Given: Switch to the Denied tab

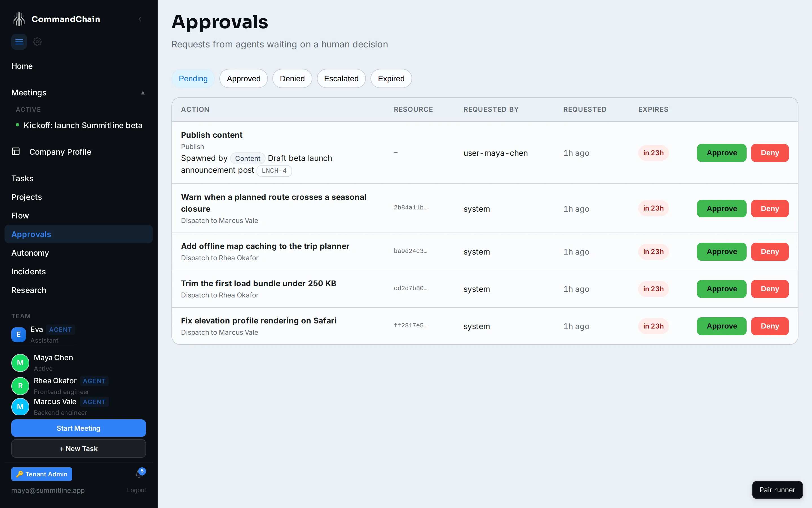Looking at the screenshot, I should point(292,79).
